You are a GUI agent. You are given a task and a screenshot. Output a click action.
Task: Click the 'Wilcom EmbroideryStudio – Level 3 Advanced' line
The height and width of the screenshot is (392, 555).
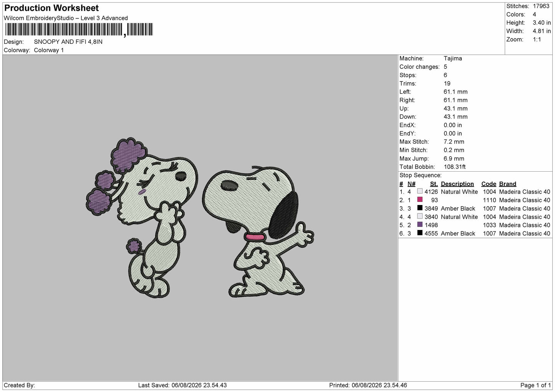click(x=66, y=18)
